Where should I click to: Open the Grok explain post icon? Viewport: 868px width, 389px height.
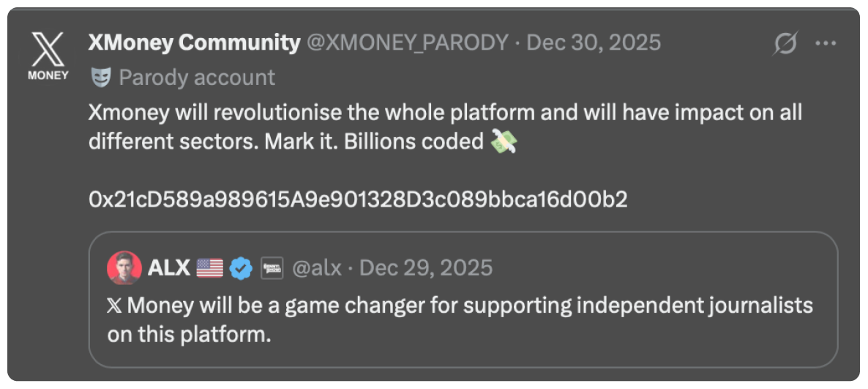point(785,44)
